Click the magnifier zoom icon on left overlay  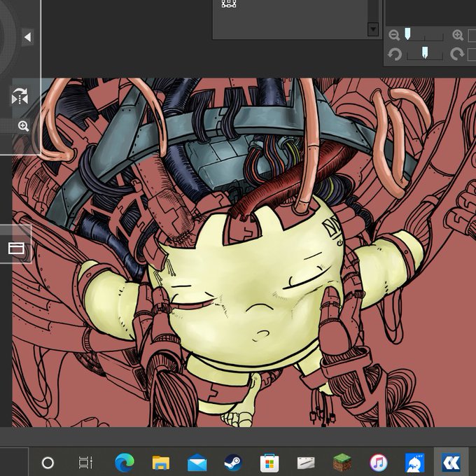[23, 126]
